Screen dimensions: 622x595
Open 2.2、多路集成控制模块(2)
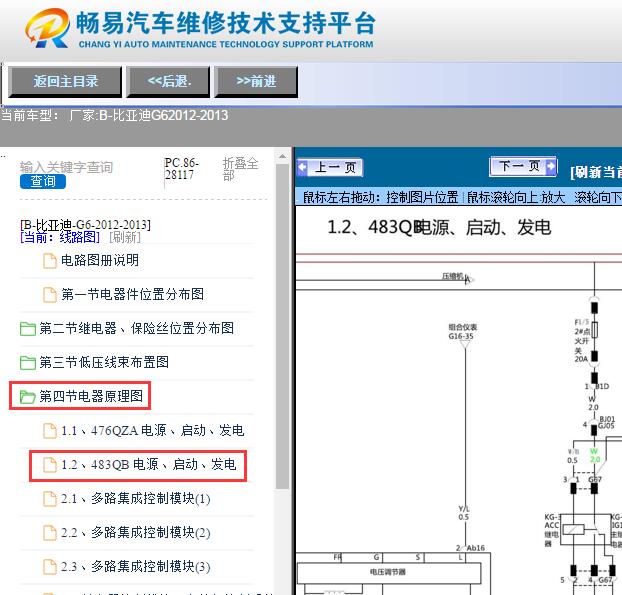coord(135,533)
